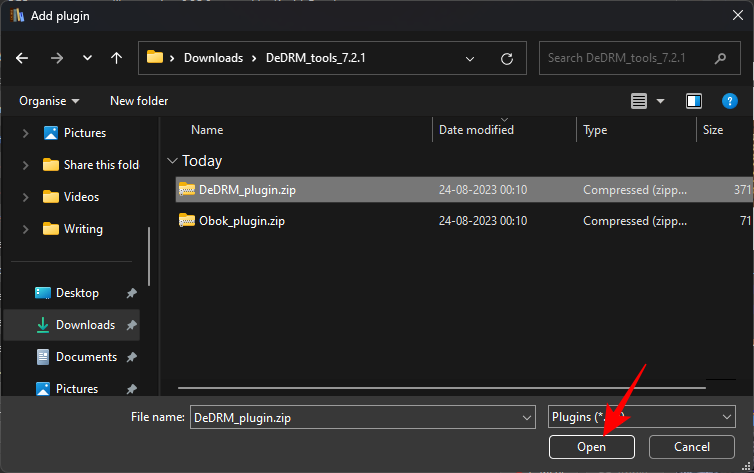
Task: Expand the Writing folder tree node
Action: click(24, 229)
